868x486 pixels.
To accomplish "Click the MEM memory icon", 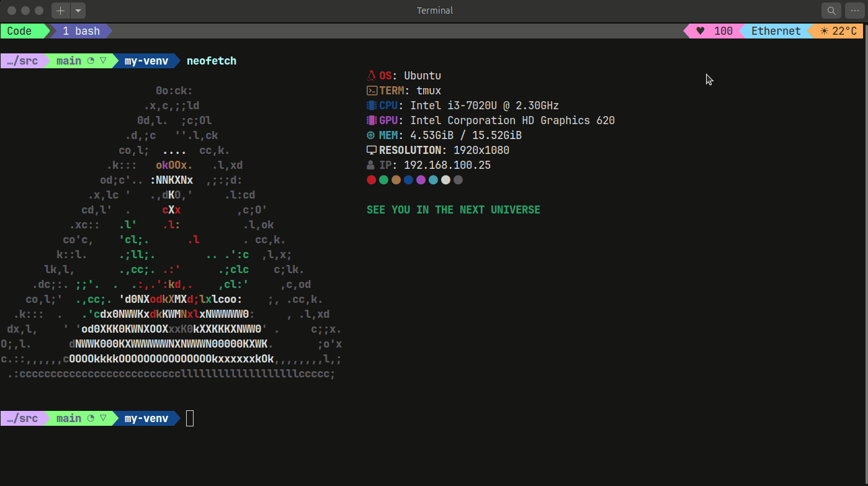I will point(372,135).
